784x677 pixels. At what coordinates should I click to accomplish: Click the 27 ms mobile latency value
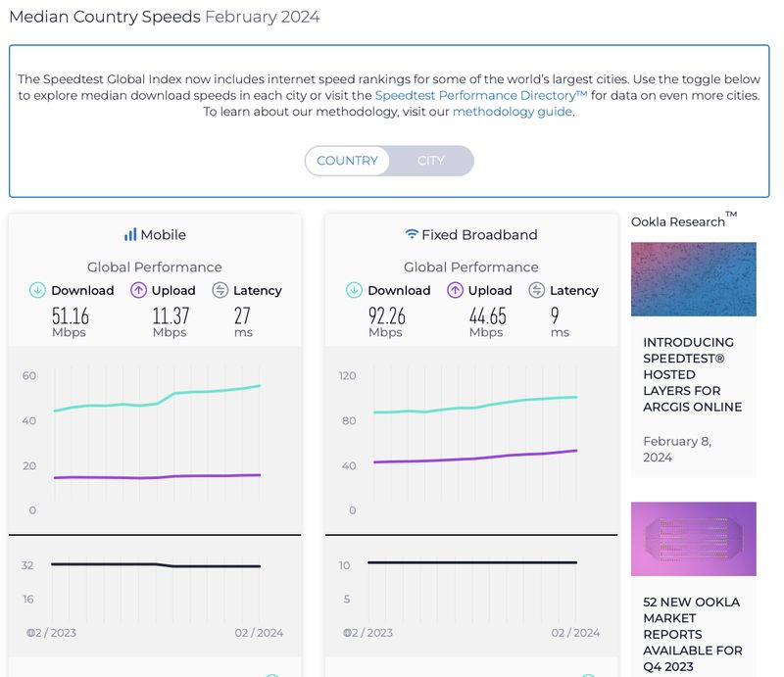click(243, 322)
